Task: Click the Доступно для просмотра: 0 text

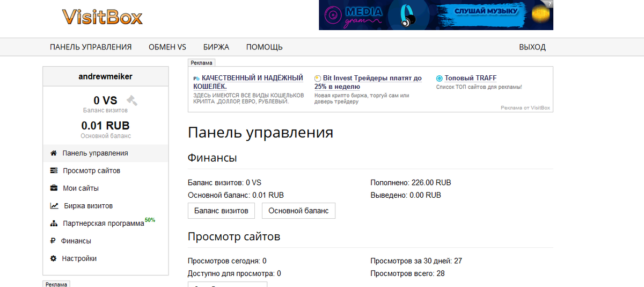Action: tap(234, 274)
